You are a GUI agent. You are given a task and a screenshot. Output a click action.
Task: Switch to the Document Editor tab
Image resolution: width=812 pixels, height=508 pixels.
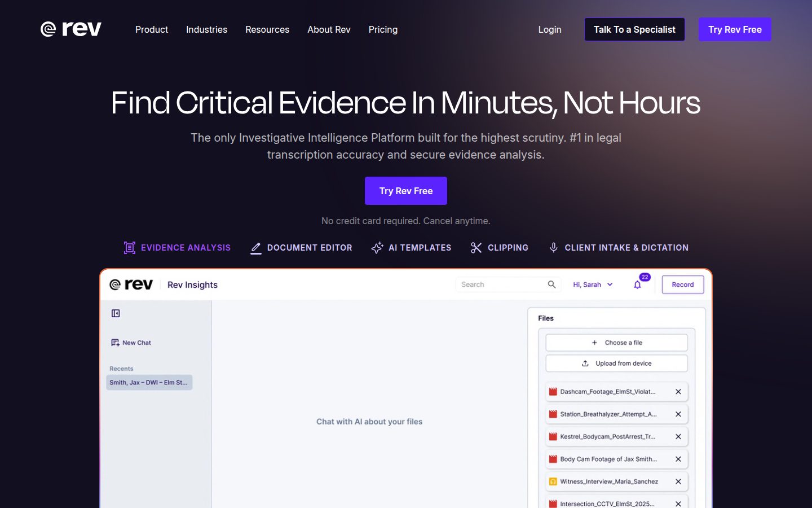point(310,248)
